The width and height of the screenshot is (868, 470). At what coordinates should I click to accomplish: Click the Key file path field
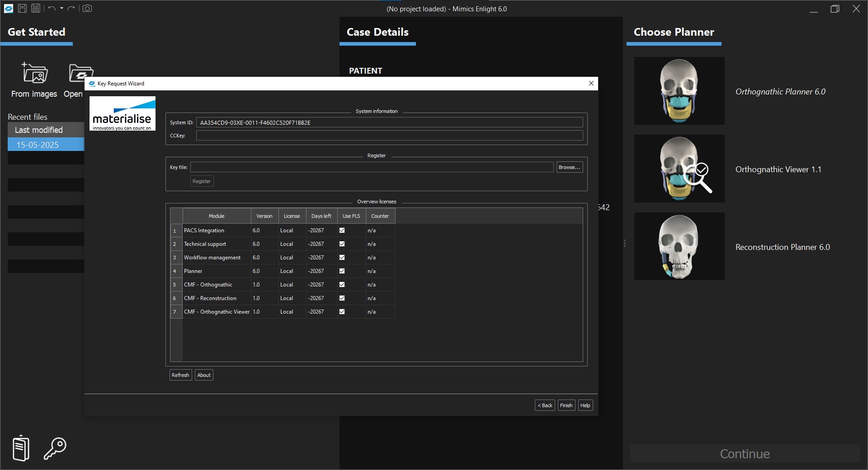372,167
